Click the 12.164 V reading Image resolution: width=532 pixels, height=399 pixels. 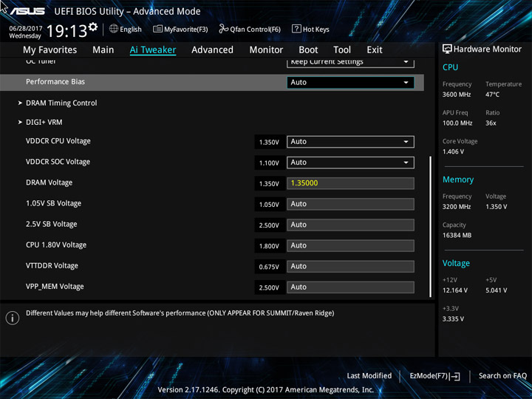pos(455,290)
